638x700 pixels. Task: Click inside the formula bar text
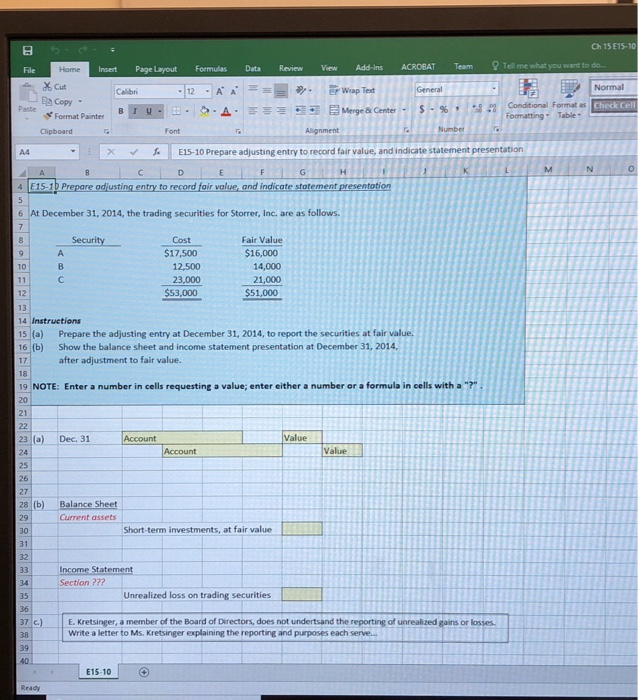(x=350, y=150)
